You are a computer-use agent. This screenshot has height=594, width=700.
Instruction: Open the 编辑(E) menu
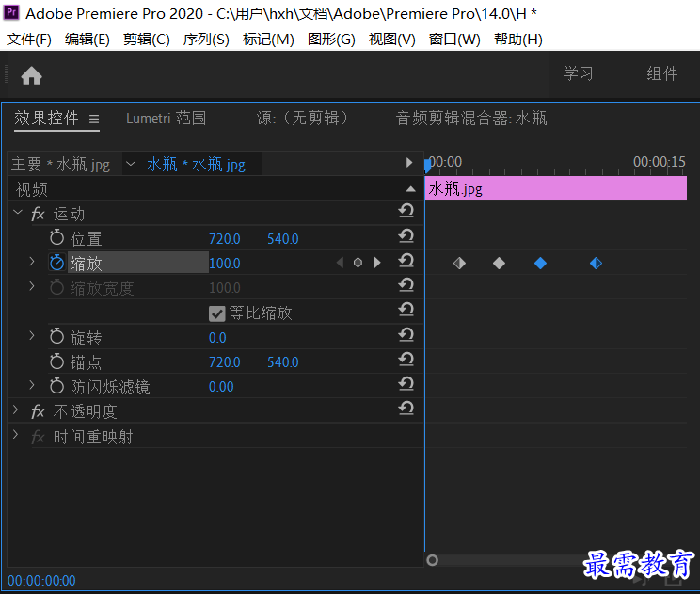tap(87, 40)
